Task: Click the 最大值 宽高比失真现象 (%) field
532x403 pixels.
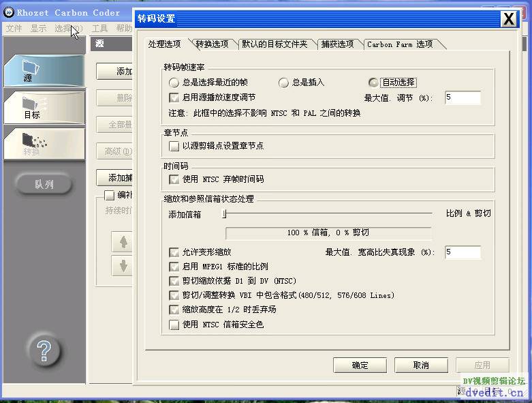Action: [x=463, y=252]
